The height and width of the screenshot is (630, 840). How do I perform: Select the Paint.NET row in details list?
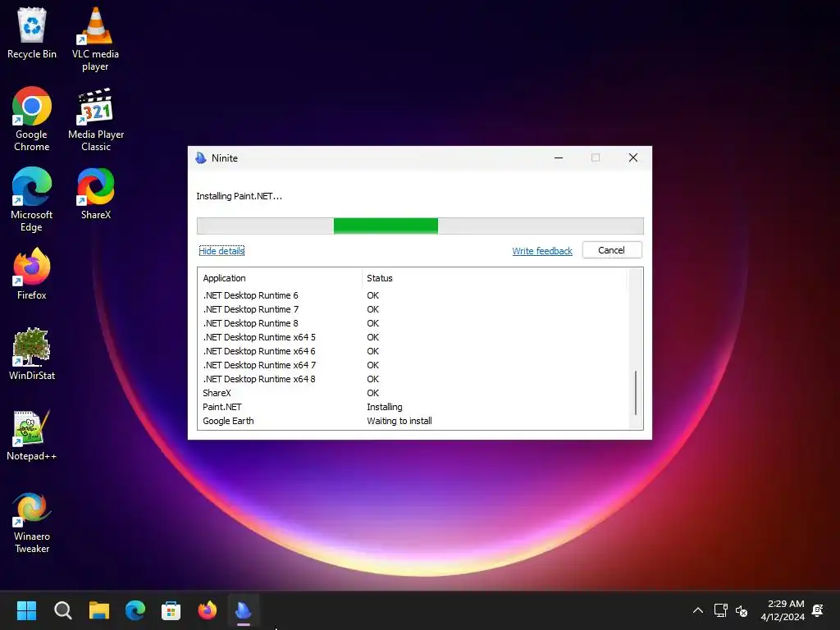[x=412, y=407]
